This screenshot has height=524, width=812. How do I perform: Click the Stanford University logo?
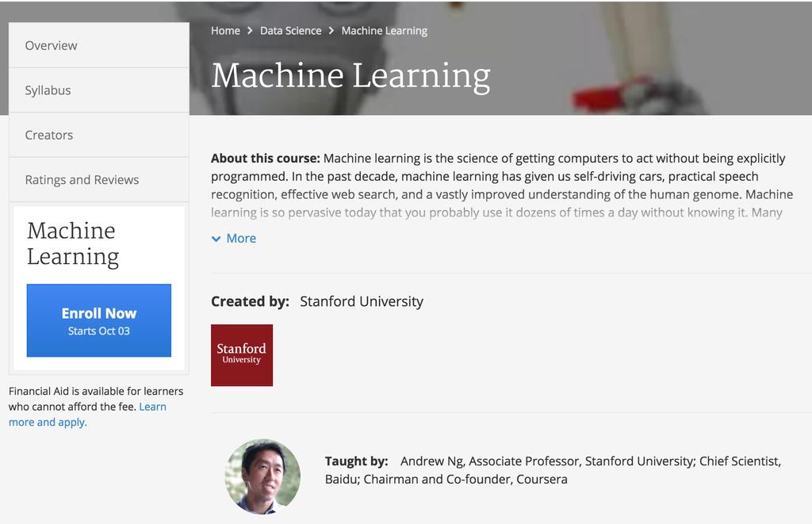pyautogui.click(x=242, y=355)
